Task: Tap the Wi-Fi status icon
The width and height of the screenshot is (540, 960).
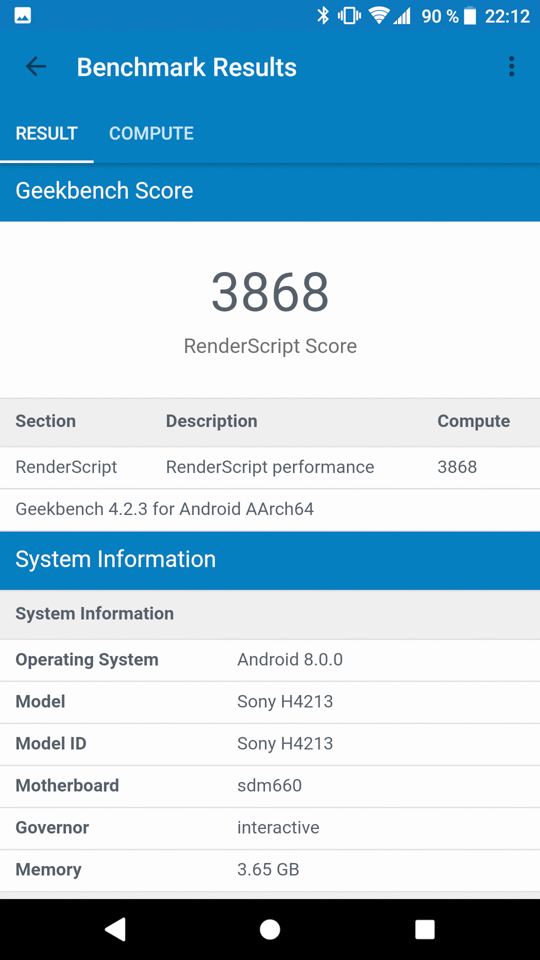Action: 379,16
